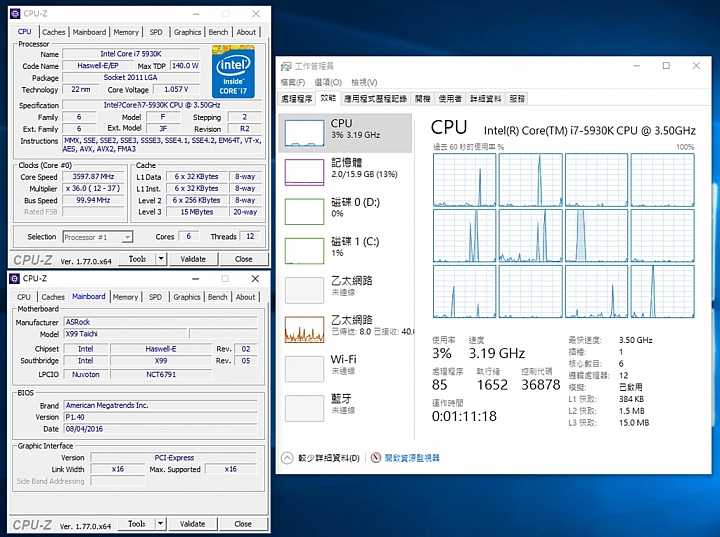Switch to Bench tab in bottom CPU-Z window
Image resolution: width=720 pixels, height=537 pixels.
pyautogui.click(x=218, y=297)
